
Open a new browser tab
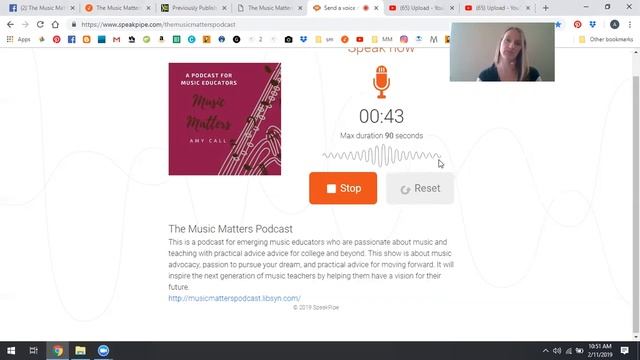tap(546, 8)
